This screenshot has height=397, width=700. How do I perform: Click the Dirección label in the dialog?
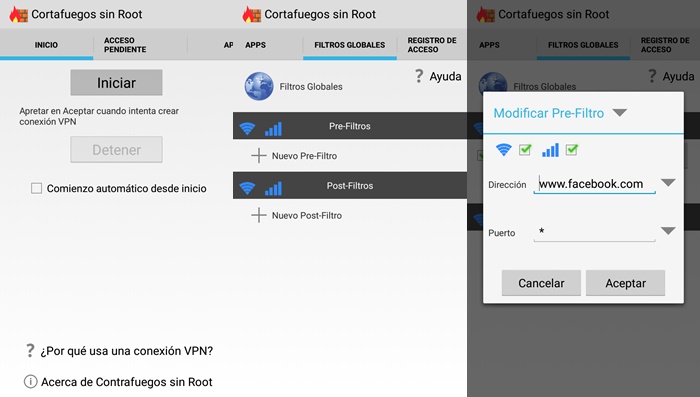[x=507, y=185]
